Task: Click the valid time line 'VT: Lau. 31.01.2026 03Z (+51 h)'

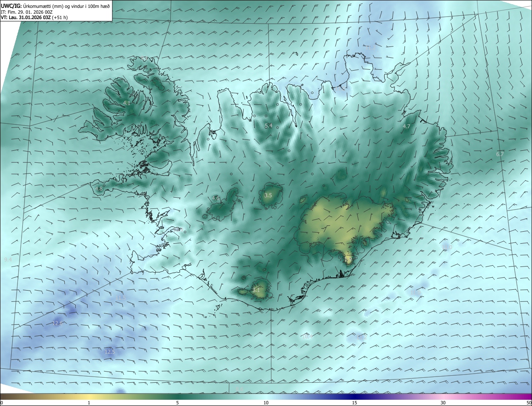Action: [34, 17]
